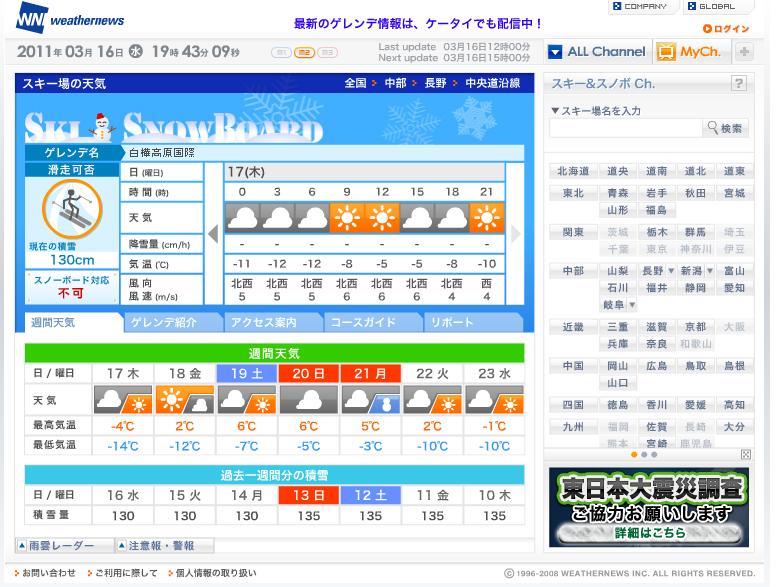Go to 全国 in the breadcrumb

point(355,83)
